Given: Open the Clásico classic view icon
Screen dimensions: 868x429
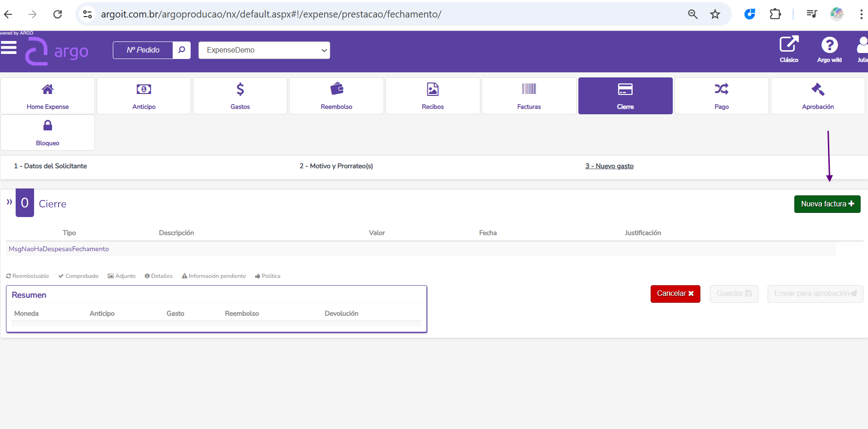Looking at the screenshot, I should (789, 49).
